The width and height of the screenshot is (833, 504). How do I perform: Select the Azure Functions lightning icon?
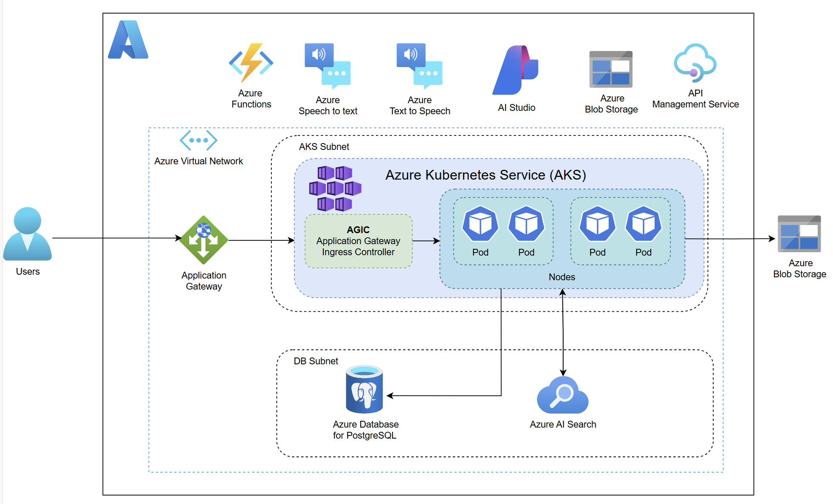pyautogui.click(x=251, y=63)
